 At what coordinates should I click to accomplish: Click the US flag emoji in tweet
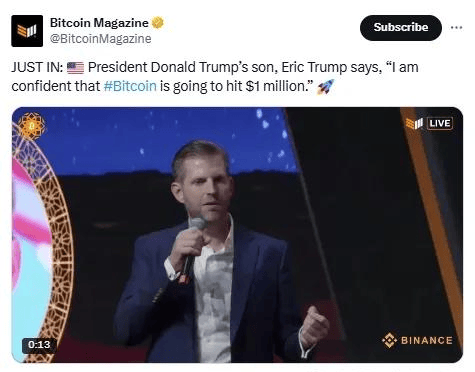75,68
